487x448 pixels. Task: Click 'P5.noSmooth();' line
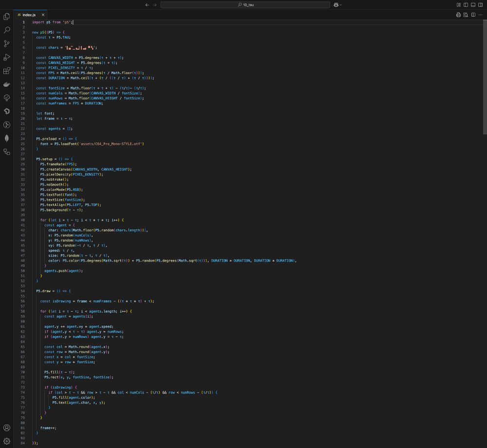pos(55,185)
